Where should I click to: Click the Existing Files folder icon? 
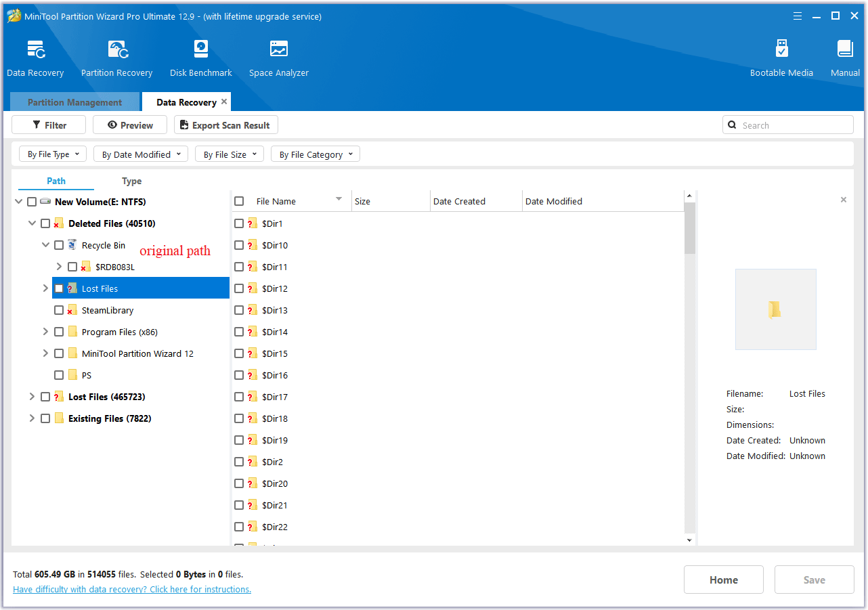tap(59, 418)
